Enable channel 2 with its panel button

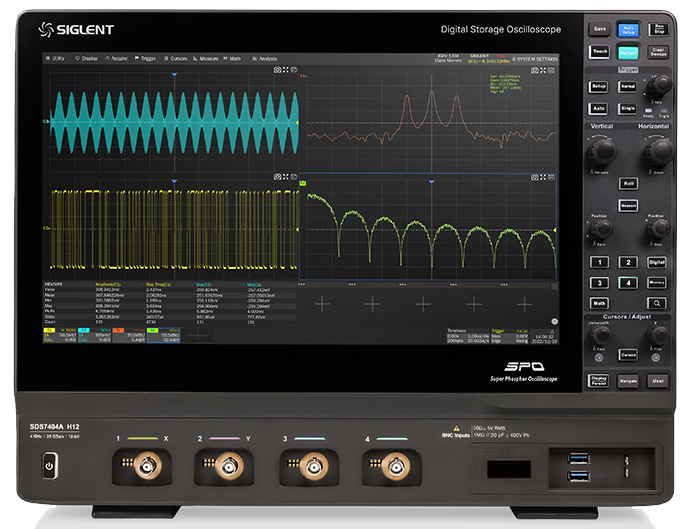point(628,262)
